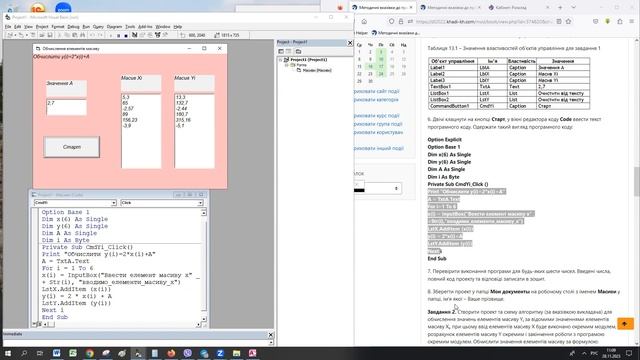Open the Window menu

coord(163,27)
